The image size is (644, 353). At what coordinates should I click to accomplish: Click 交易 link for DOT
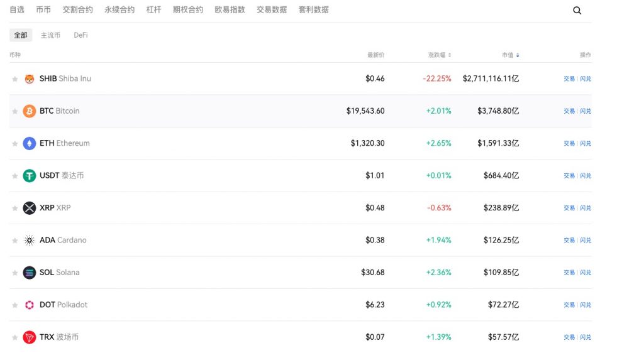pos(569,305)
